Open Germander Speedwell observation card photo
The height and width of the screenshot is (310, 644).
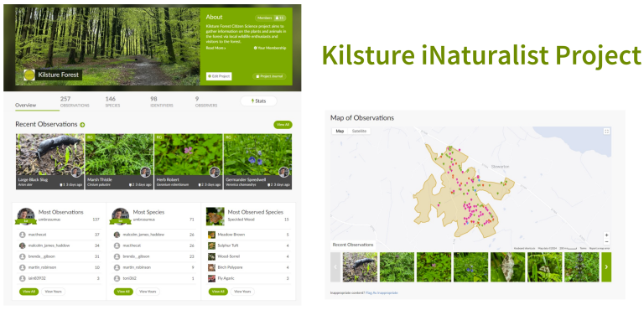coord(258,154)
